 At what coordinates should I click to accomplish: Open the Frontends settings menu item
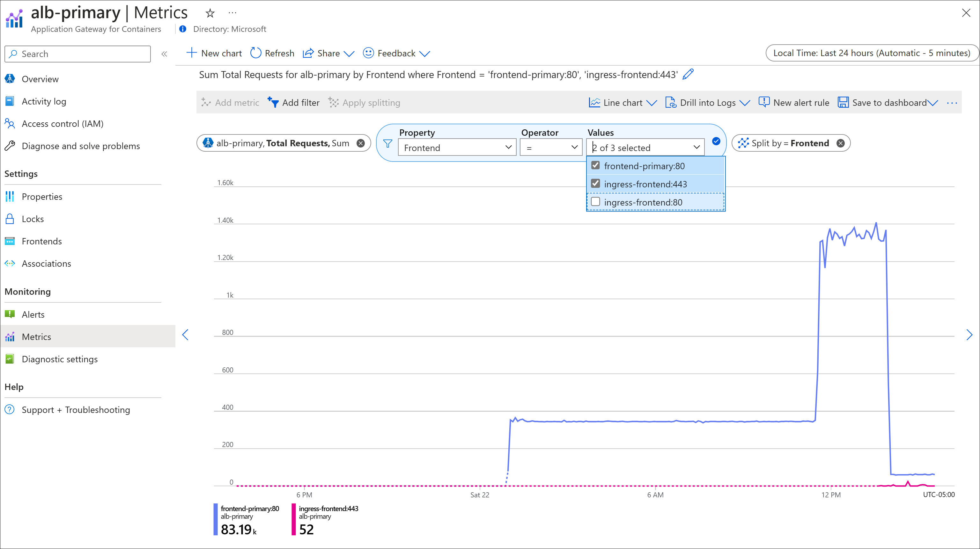coord(42,241)
